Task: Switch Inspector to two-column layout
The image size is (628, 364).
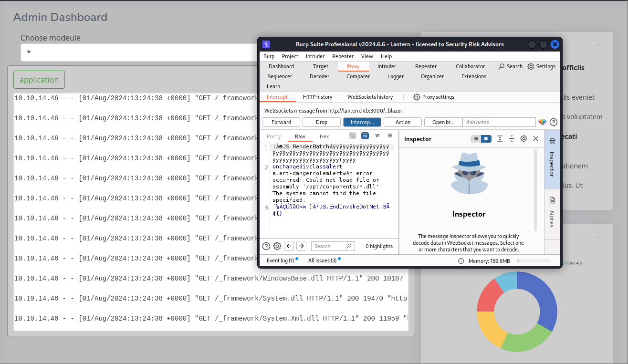Action: coord(486,139)
